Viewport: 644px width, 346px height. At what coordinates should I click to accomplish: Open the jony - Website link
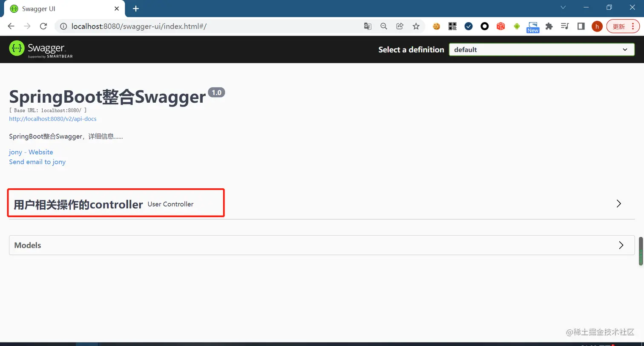[x=31, y=152]
